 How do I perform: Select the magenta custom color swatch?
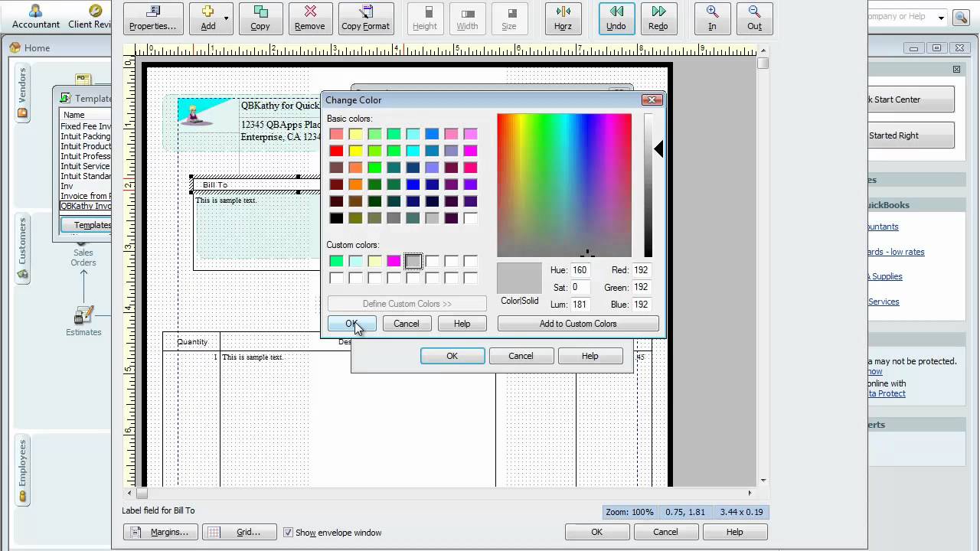pyautogui.click(x=394, y=261)
